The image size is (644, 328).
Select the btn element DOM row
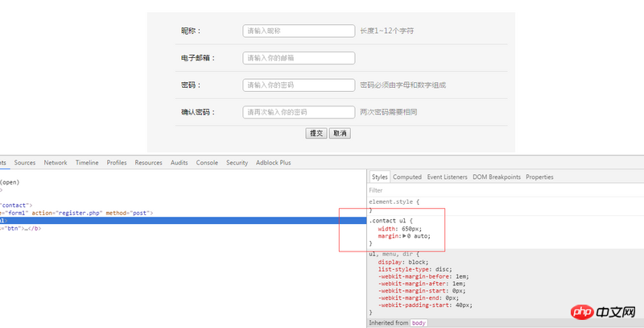coord(183,229)
